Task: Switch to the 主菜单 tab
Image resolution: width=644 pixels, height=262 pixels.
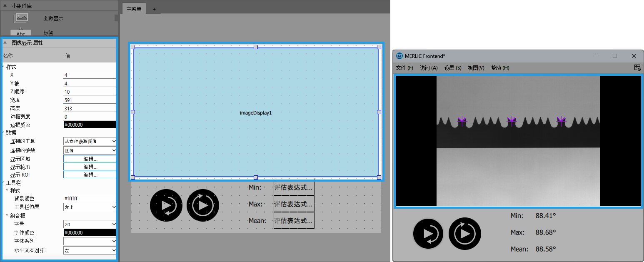Action: point(134,9)
